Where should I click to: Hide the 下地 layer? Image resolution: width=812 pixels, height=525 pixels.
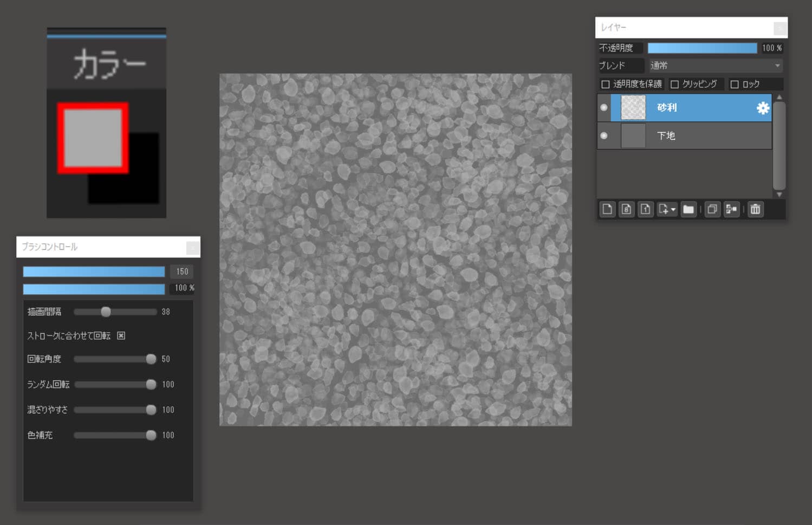coord(604,135)
